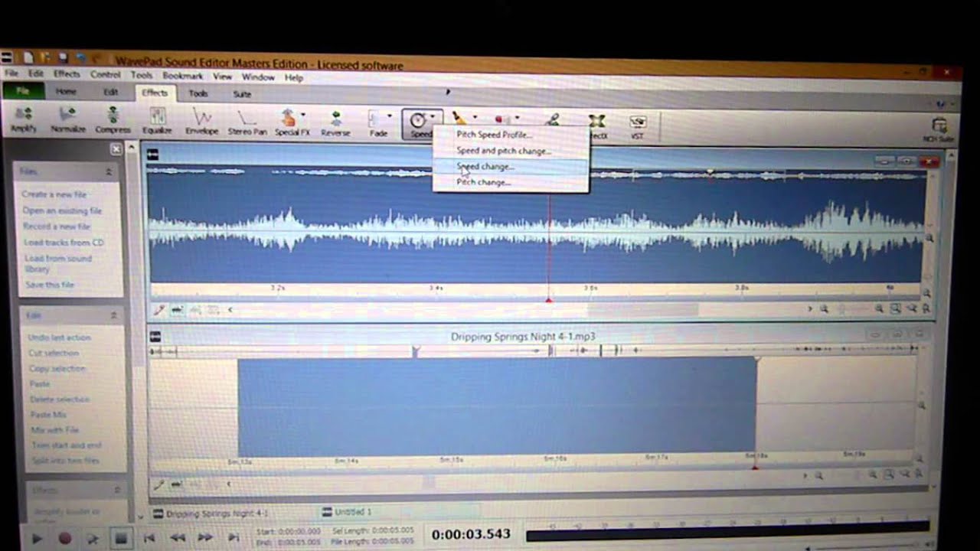Jump to end of the track
The height and width of the screenshot is (551, 980).
[x=234, y=538]
